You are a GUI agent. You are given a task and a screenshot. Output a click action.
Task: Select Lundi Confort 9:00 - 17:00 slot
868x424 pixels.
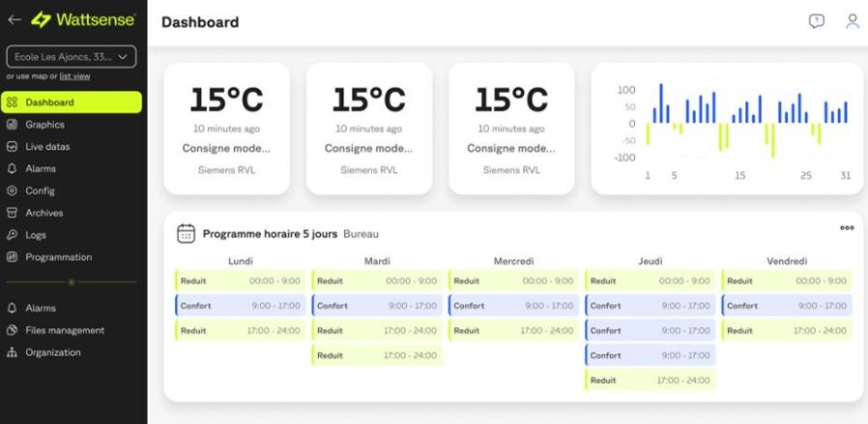pos(240,306)
